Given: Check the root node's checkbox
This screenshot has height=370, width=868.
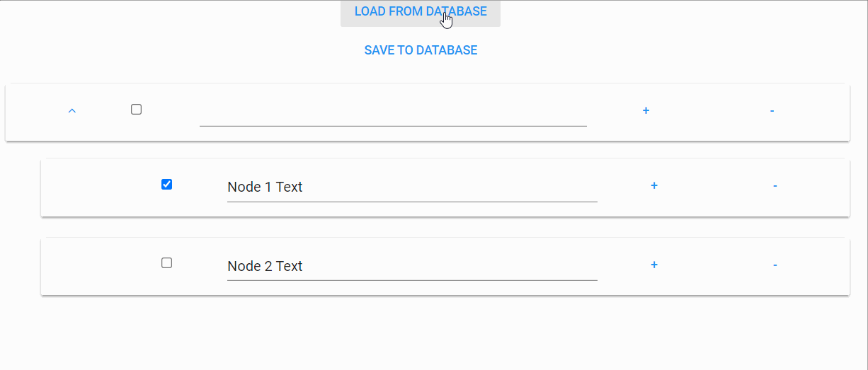Looking at the screenshot, I should coord(137,110).
